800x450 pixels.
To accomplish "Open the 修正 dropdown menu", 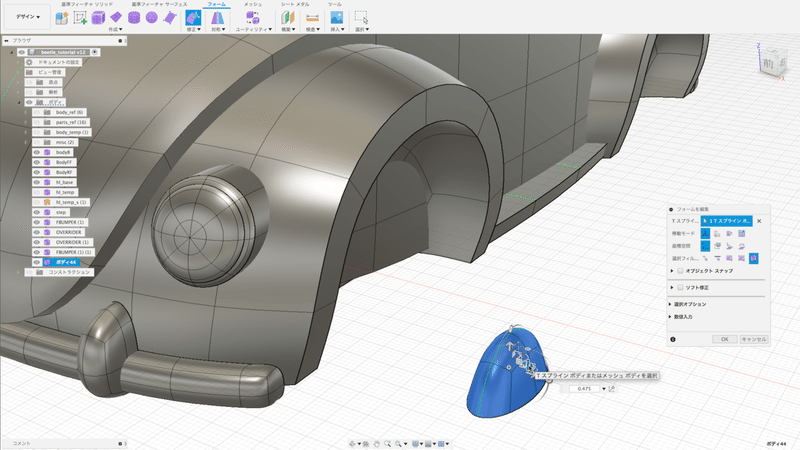I will (x=193, y=30).
